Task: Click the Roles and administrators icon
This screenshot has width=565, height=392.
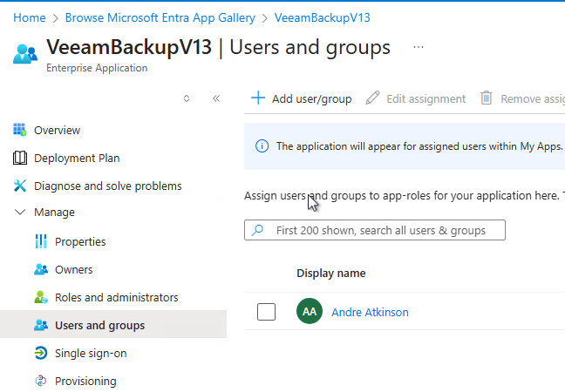Action: (40, 297)
